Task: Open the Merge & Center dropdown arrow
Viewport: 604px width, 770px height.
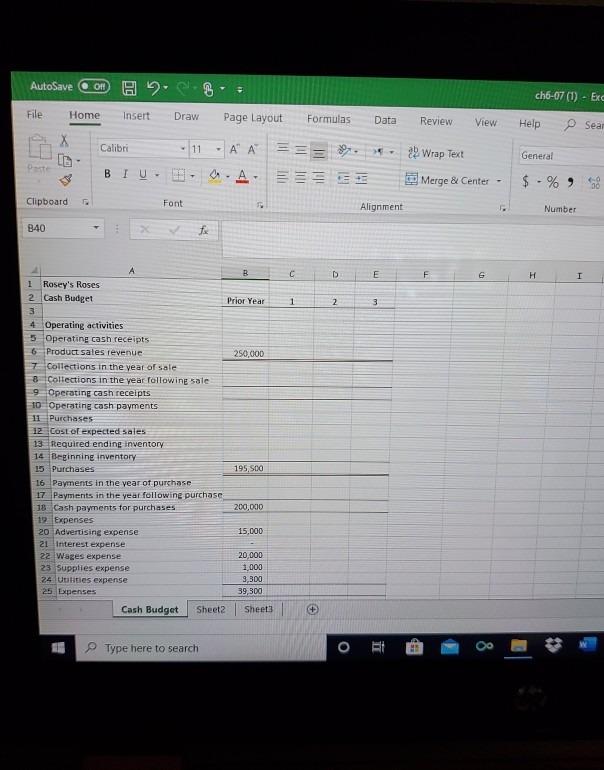Action: point(499,181)
